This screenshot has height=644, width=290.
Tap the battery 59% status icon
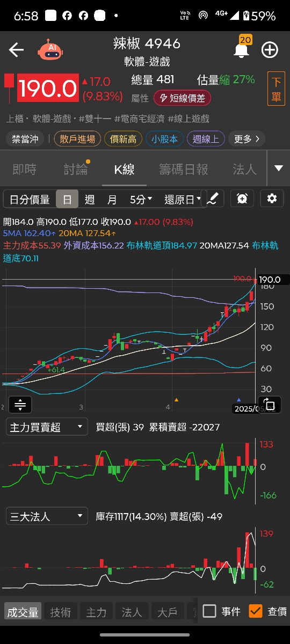point(259,16)
